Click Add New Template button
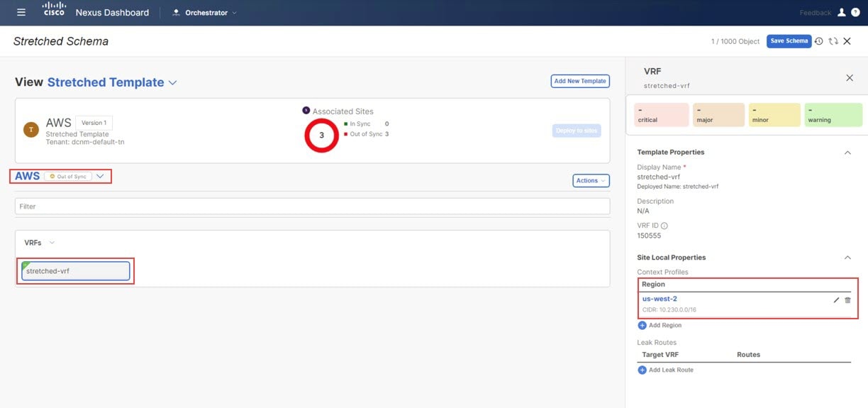Viewport: 868px width, 408px height. click(x=580, y=81)
